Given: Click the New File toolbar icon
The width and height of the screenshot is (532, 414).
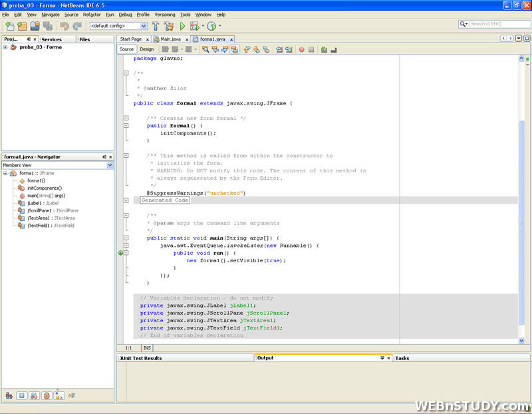Looking at the screenshot, I should [x=10, y=26].
